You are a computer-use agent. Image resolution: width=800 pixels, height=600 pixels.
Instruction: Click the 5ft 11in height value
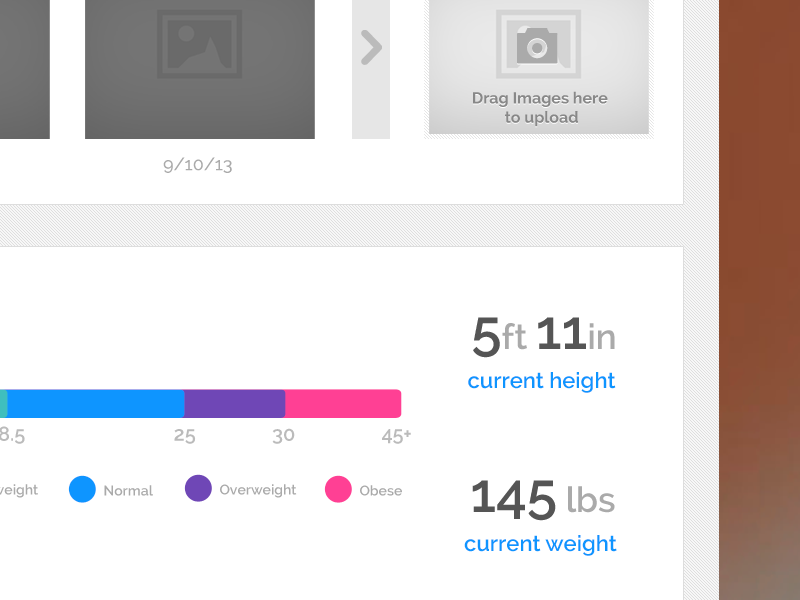point(541,337)
